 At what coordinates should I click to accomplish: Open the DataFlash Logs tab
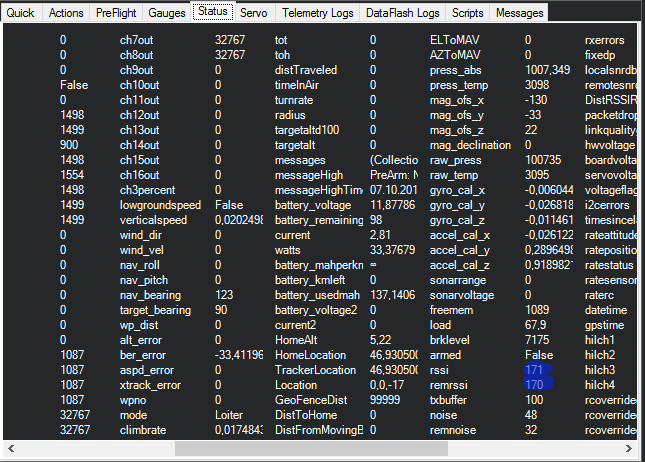click(402, 13)
